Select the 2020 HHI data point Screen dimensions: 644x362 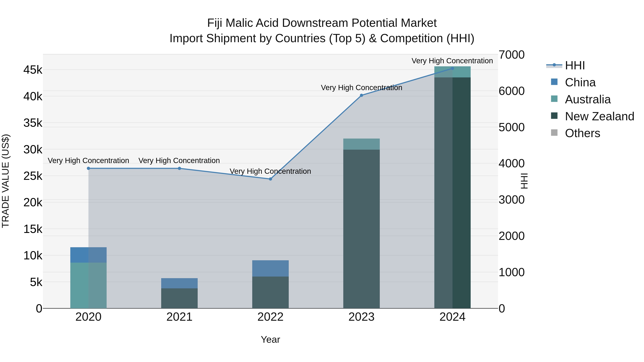[x=89, y=168]
